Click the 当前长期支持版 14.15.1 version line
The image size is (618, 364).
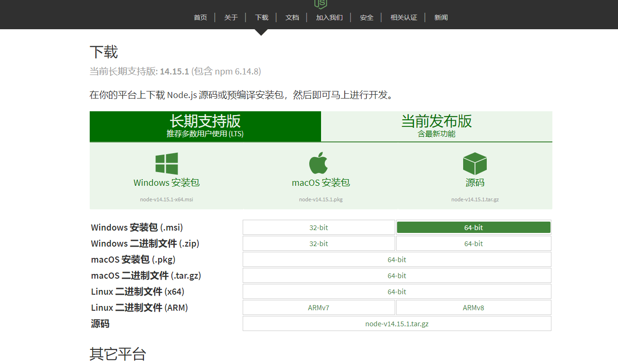tap(175, 71)
